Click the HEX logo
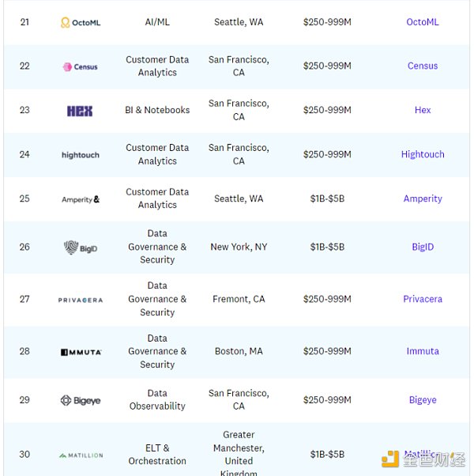Screen dimensions: 474x476 [x=80, y=111]
